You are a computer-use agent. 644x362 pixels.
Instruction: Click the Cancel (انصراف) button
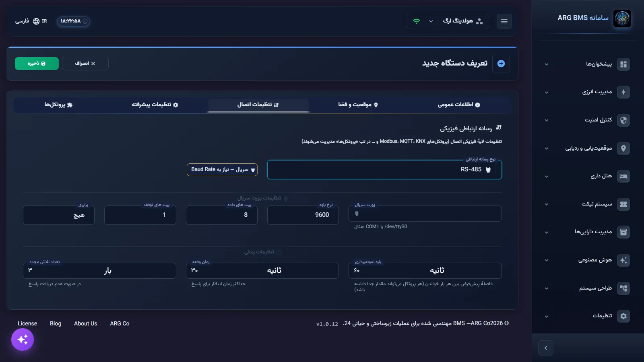coord(85,64)
